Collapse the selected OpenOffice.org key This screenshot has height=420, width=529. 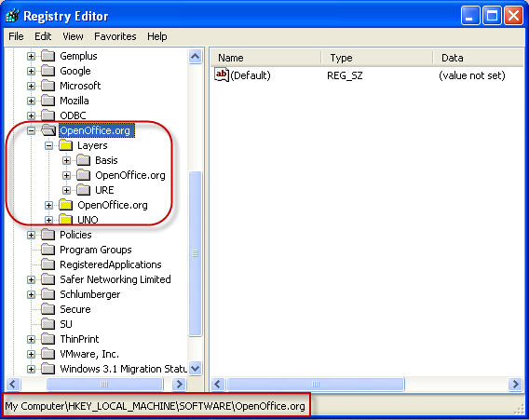click(31, 130)
